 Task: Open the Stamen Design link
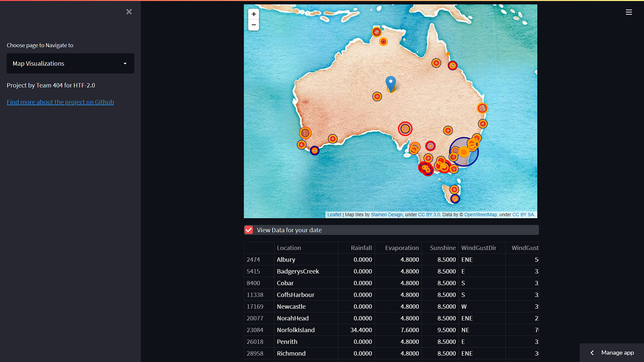[386, 215]
